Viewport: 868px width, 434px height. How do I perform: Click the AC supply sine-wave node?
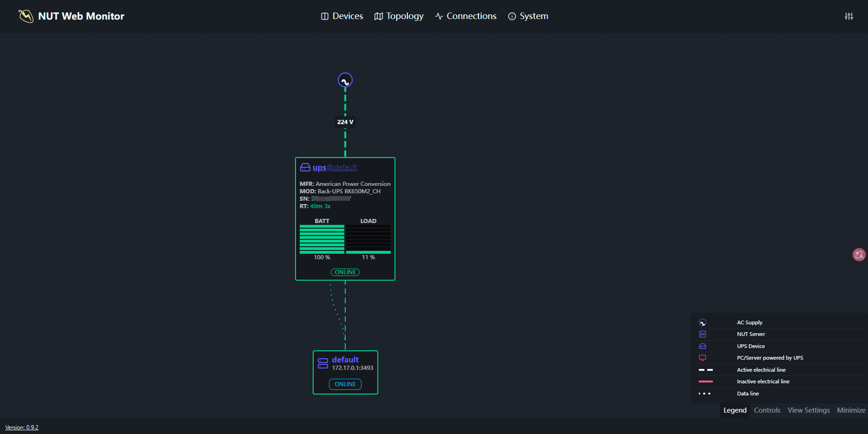click(345, 80)
